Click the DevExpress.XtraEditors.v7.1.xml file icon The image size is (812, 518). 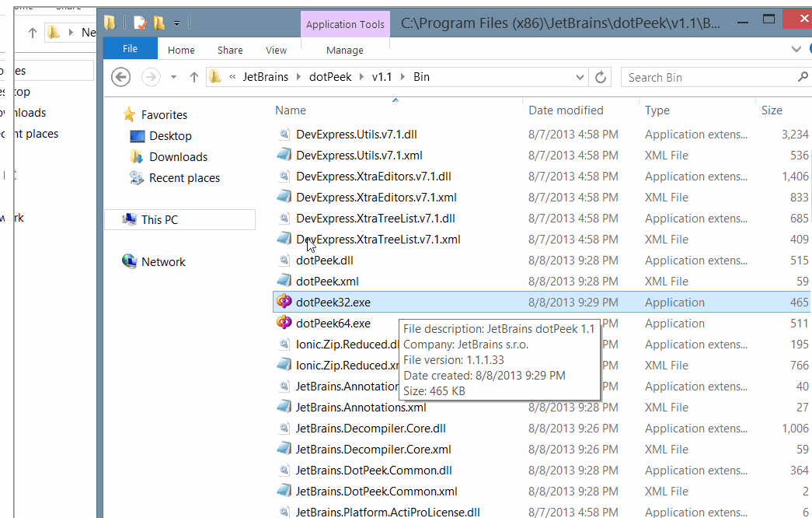[x=284, y=197]
